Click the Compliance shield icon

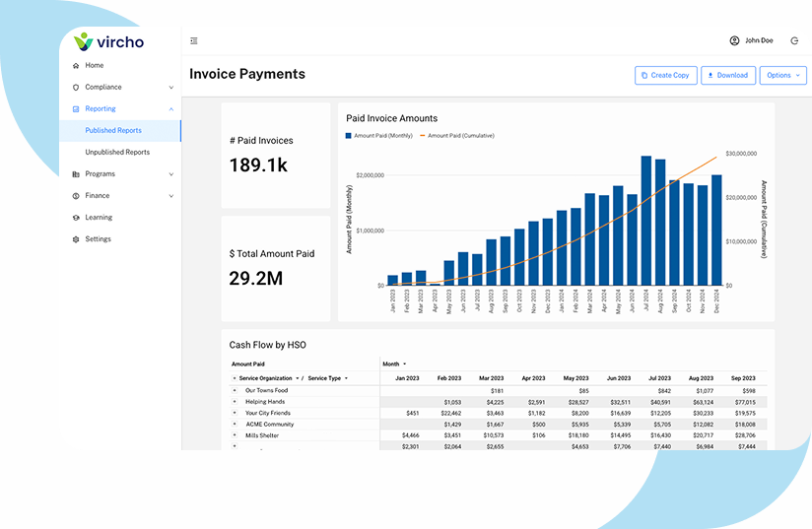(76, 88)
